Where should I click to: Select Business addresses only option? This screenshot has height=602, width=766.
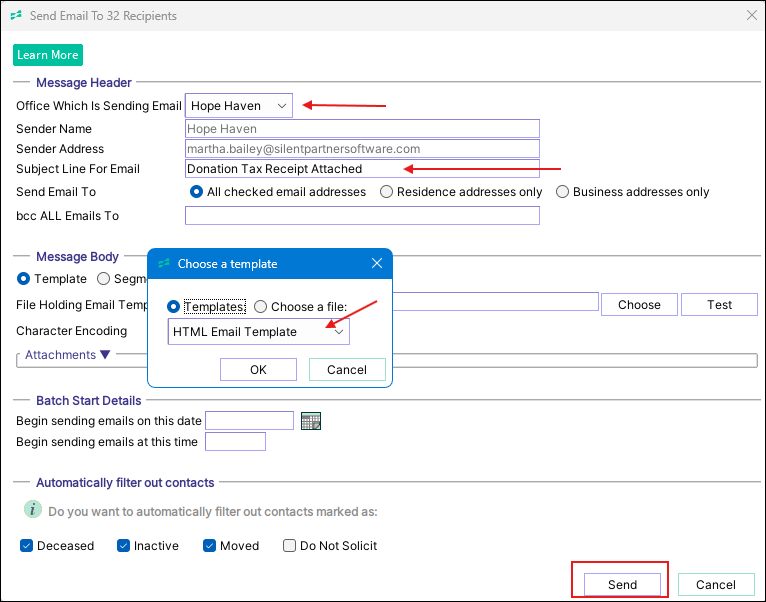tap(562, 192)
